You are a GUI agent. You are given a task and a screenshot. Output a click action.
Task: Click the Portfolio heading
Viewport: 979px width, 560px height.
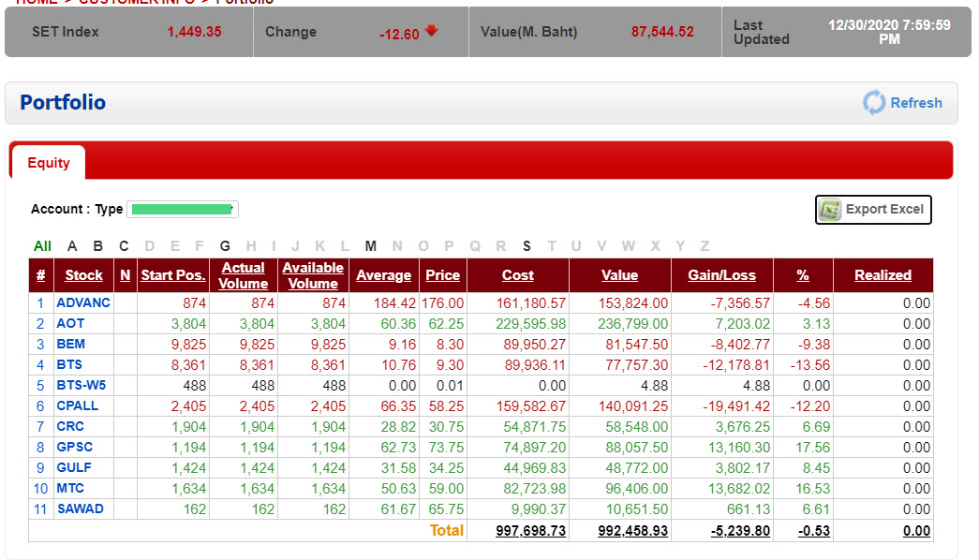pos(63,102)
